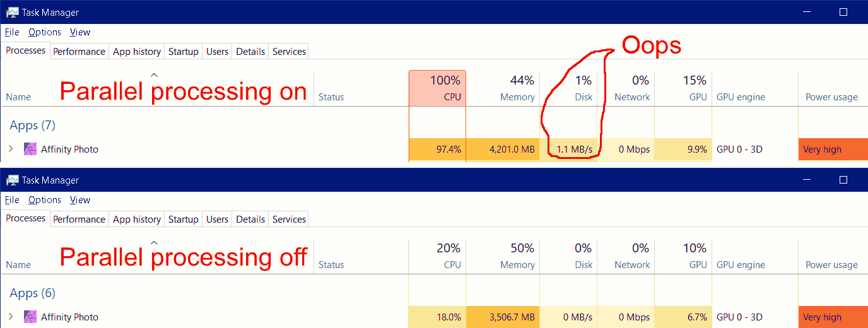Image resolution: width=868 pixels, height=328 pixels.
Task: Open File menu in the upper Task Manager
Action: (x=12, y=32)
